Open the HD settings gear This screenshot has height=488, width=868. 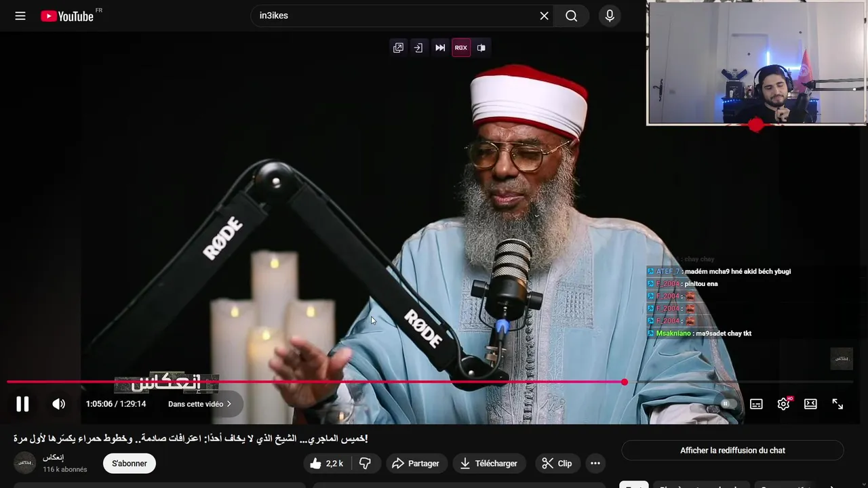click(x=783, y=404)
